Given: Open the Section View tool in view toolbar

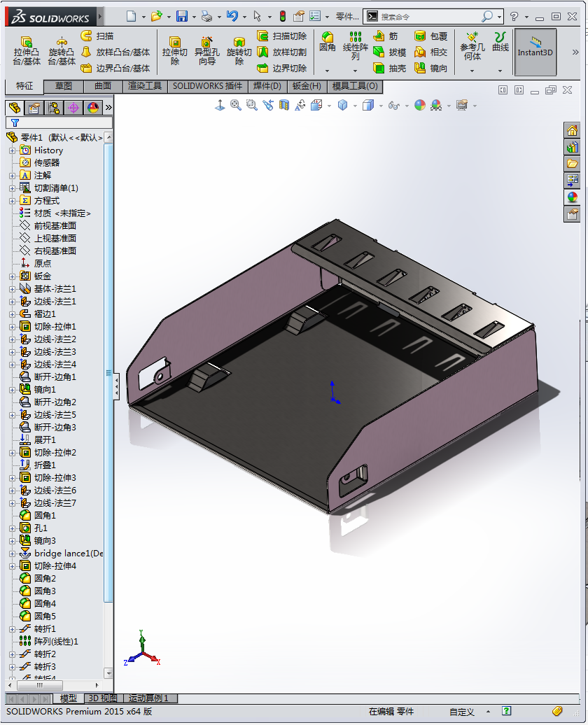Looking at the screenshot, I should click(284, 106).
